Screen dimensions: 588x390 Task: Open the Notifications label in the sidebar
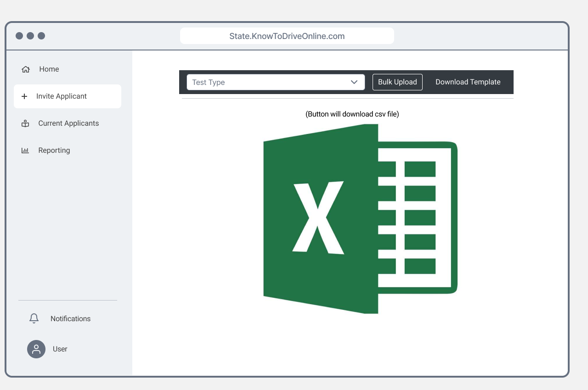coord(71,319)
